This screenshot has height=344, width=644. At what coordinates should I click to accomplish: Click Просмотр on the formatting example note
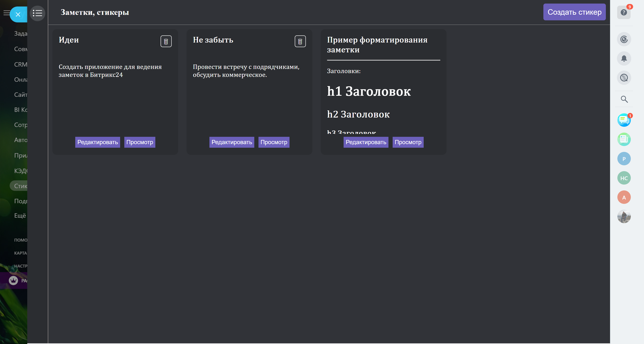(408, 142)
